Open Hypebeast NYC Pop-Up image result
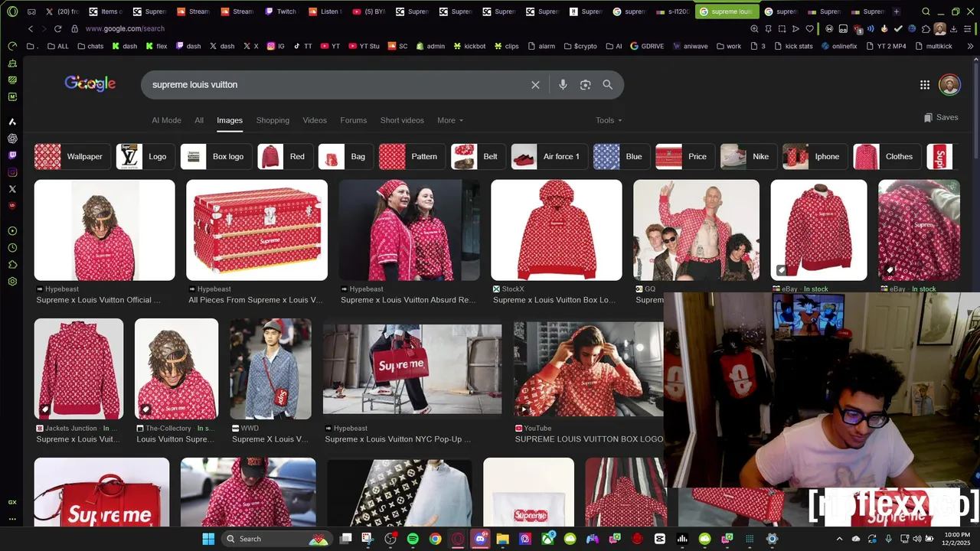This screenshot has height=551, width=980. tap(412, 369)
